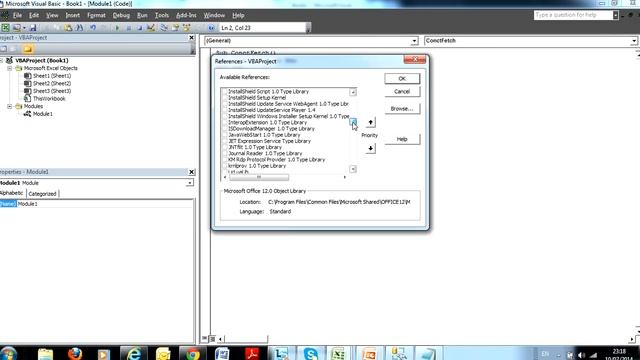Open the (General) object dropdown
The height and width of the screenshot is (360, 640).
click(414, 41)
